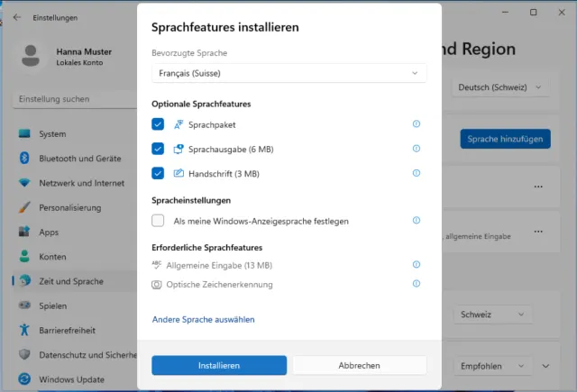Click info icon for Windows-Anzeigesprache option

416,220
